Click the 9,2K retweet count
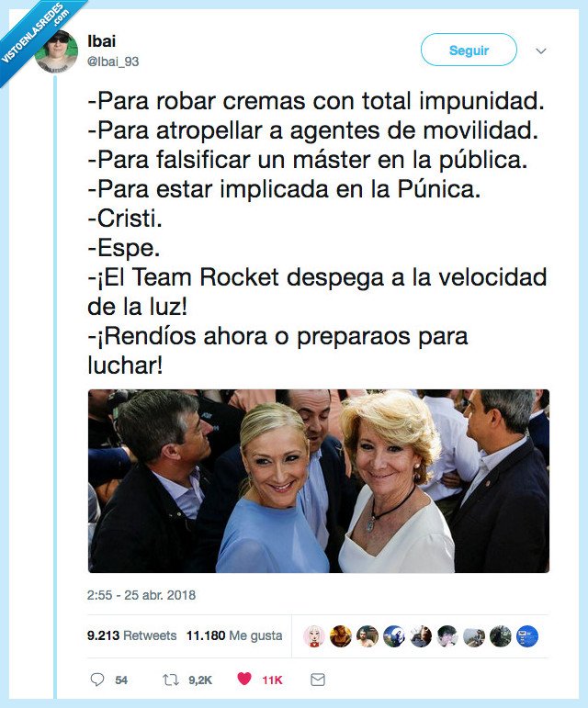This screenshot has width=588, height=708. click(200, 680)
